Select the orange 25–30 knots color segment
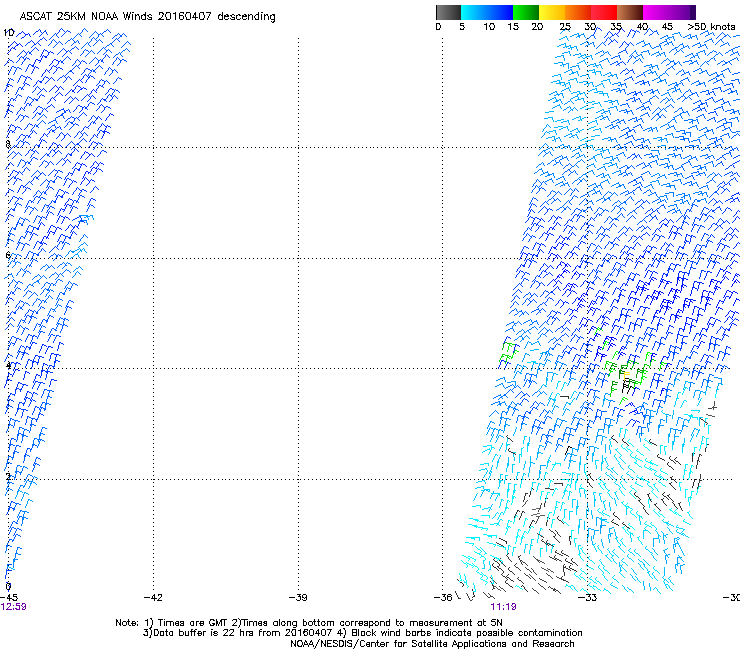740x650 pixels. tap(578, 12)
